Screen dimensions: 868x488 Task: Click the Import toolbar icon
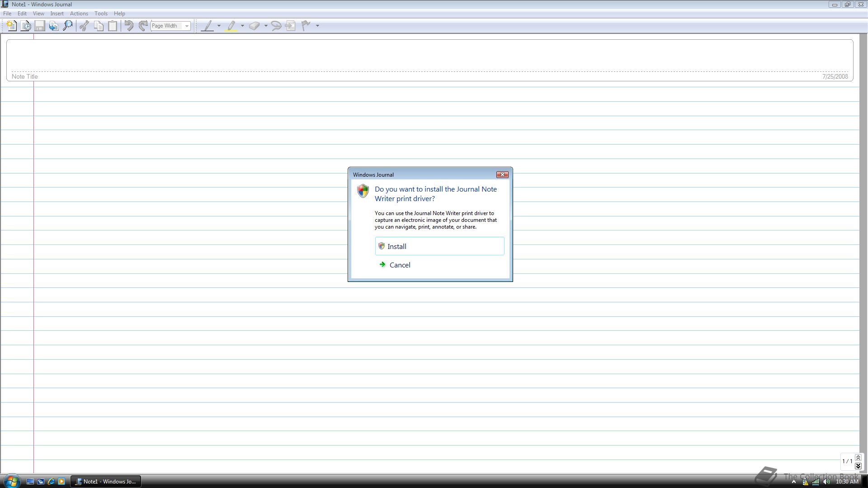54,26
